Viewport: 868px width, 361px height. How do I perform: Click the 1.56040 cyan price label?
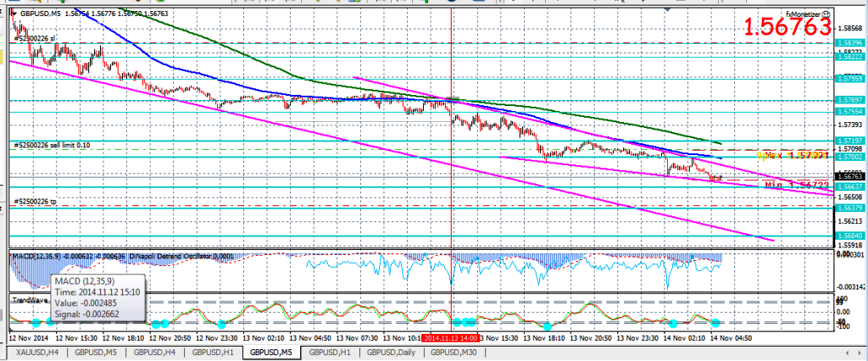click(x=849, y=236)
